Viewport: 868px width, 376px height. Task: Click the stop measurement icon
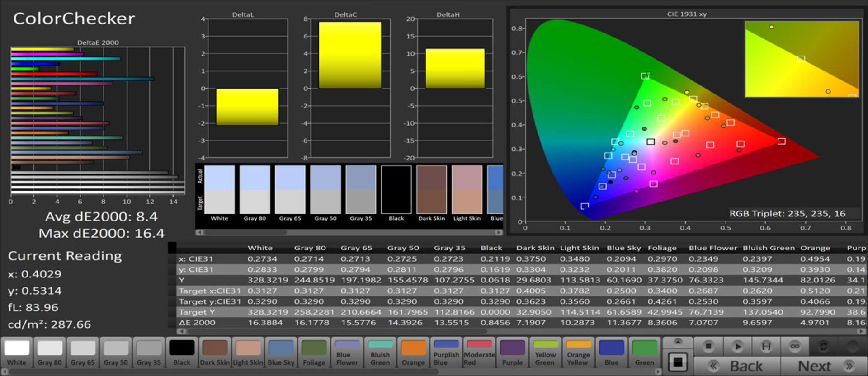click(708, 347)
